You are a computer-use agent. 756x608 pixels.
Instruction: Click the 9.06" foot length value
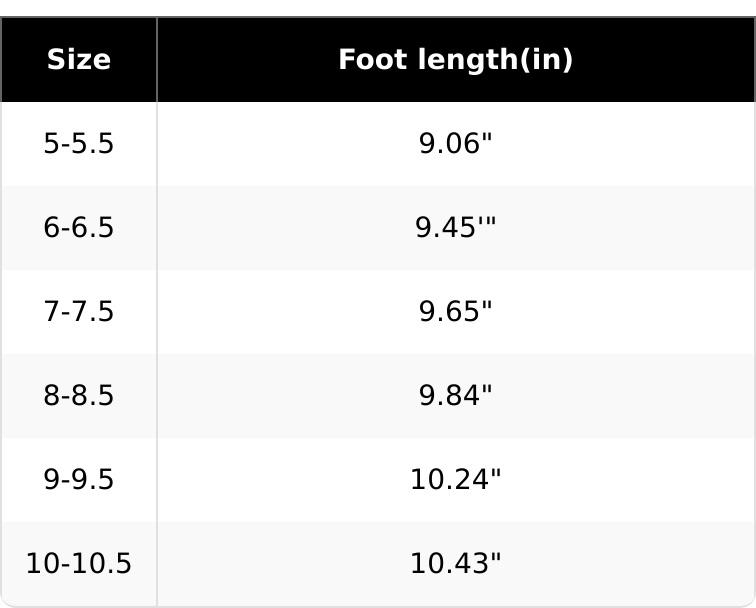[x=455, y=144]
